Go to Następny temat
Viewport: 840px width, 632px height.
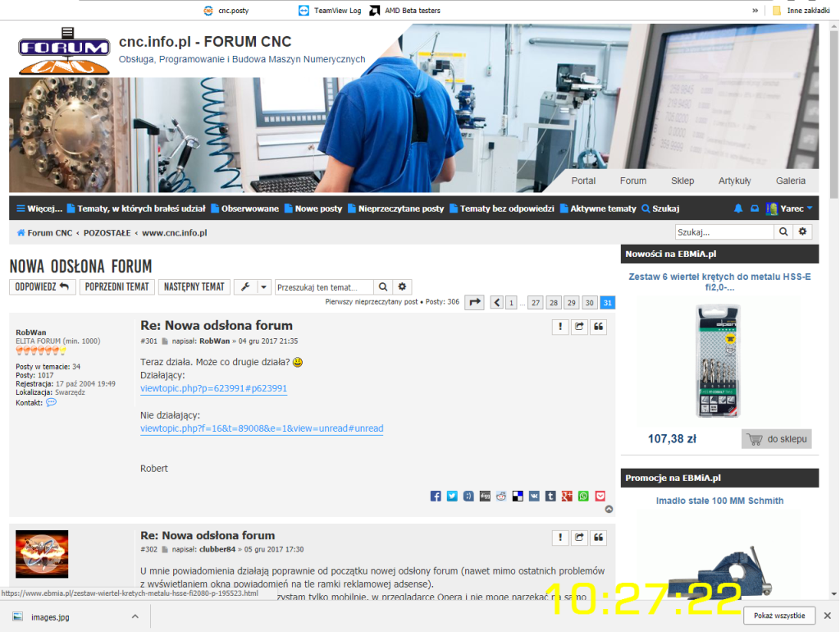pyautogui.click(x=194, y=286)
